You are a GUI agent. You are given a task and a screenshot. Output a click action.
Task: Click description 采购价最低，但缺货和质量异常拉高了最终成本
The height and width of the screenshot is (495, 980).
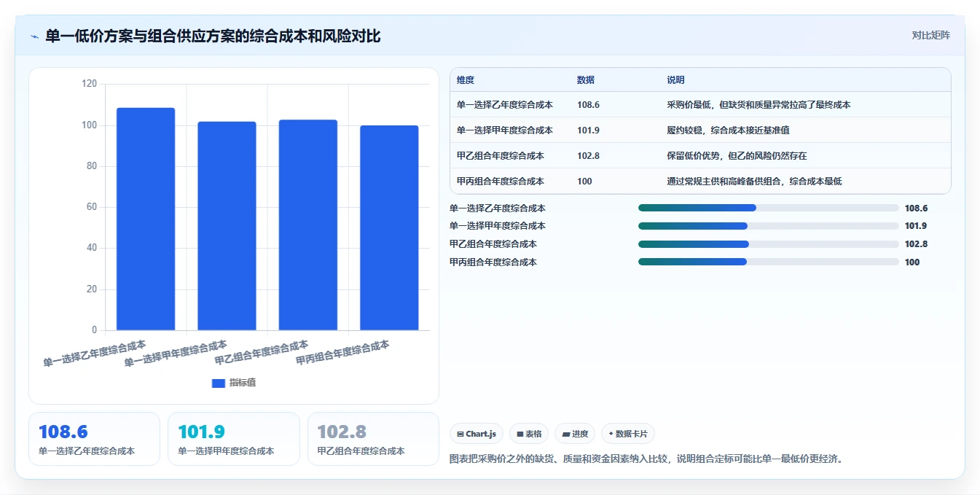click(758, 105)
